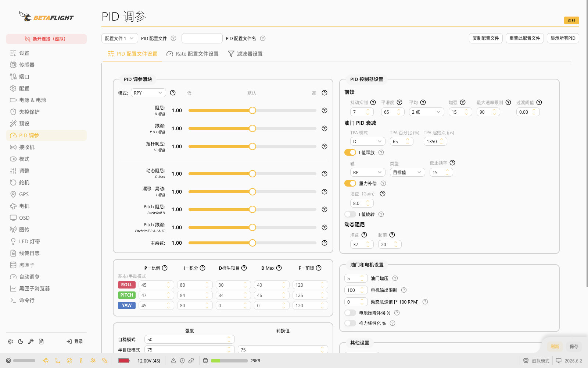Click the wrench tool icon at sidebar bottom
588x368 pixels.
click(31, 342)
